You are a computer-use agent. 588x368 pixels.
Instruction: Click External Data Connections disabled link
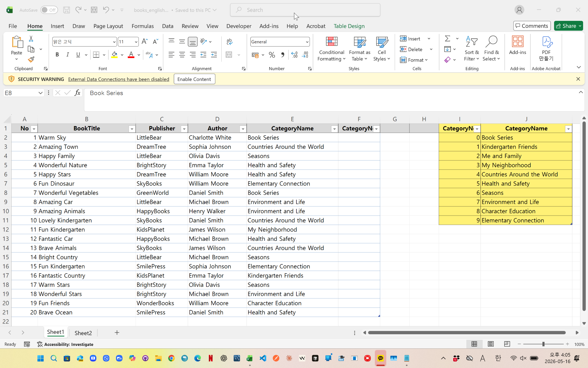[x=119, y=79]
